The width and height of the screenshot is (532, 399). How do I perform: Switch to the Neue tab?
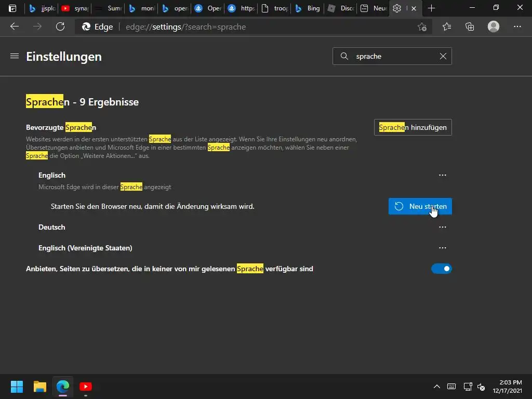[374, 8]
